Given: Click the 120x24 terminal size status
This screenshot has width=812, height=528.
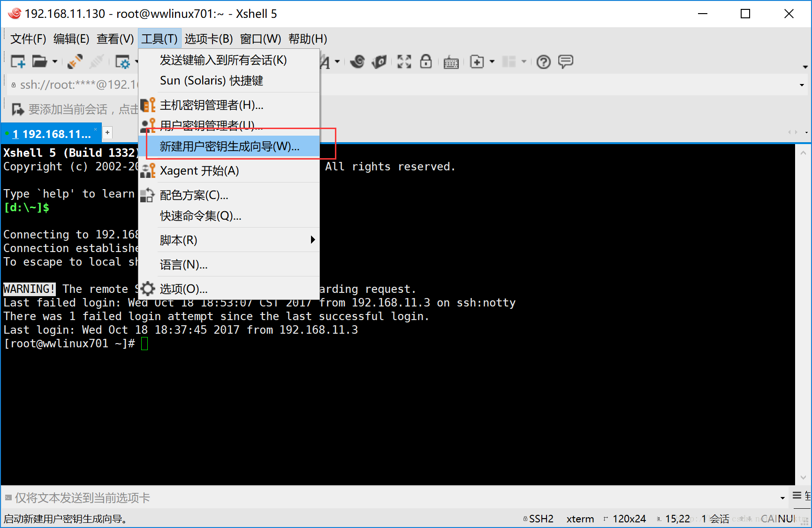Looking at the screenshot, I should click(625, 519).
